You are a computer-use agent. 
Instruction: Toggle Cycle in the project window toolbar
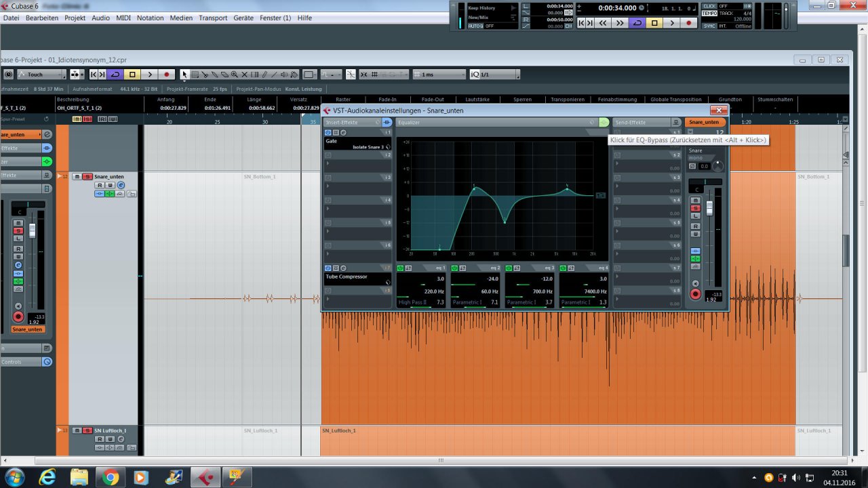[116, 75]
